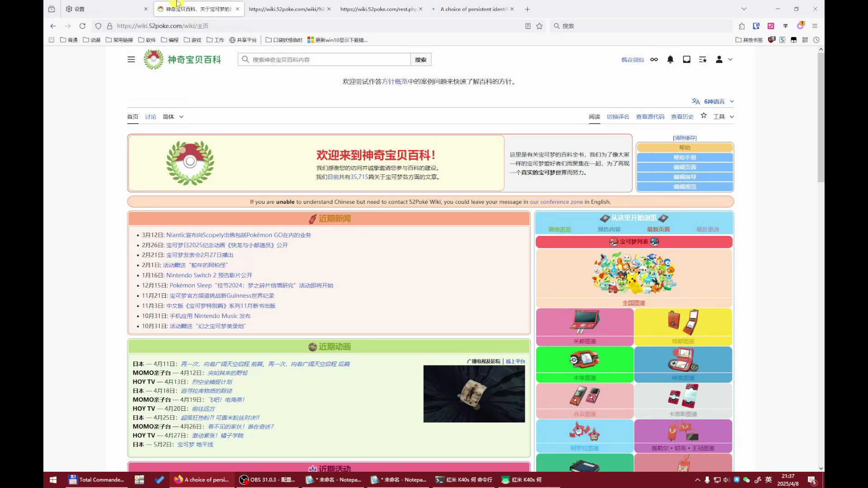Open the 合众图鉴 Pokédex tile
Screen dimensions: 868x488
[585, 401]
